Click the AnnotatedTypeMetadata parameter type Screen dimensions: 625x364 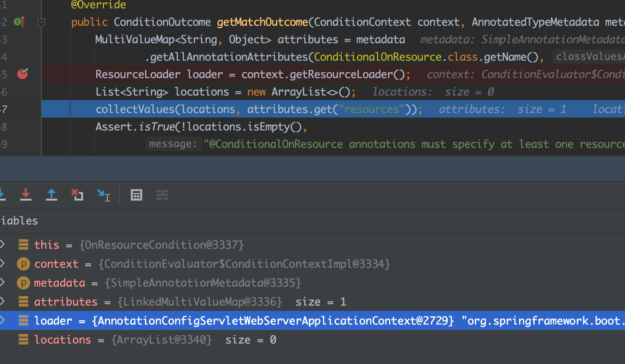coord(535,22)
